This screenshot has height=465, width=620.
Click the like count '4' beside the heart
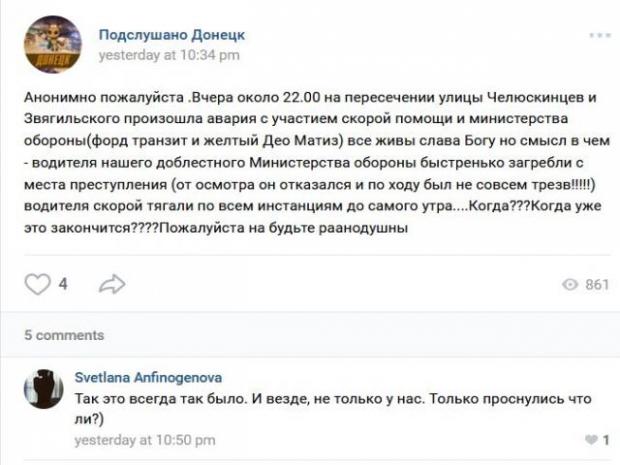(63, 285)
